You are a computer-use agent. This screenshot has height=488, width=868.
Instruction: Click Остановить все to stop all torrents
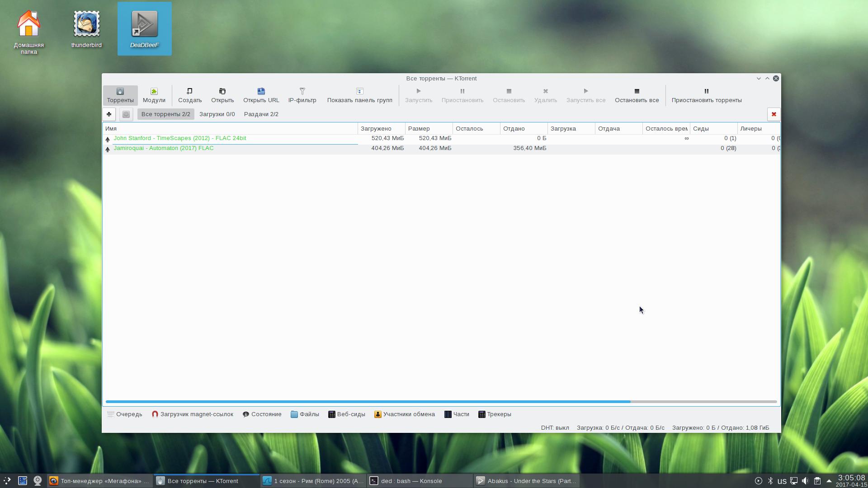637,95
